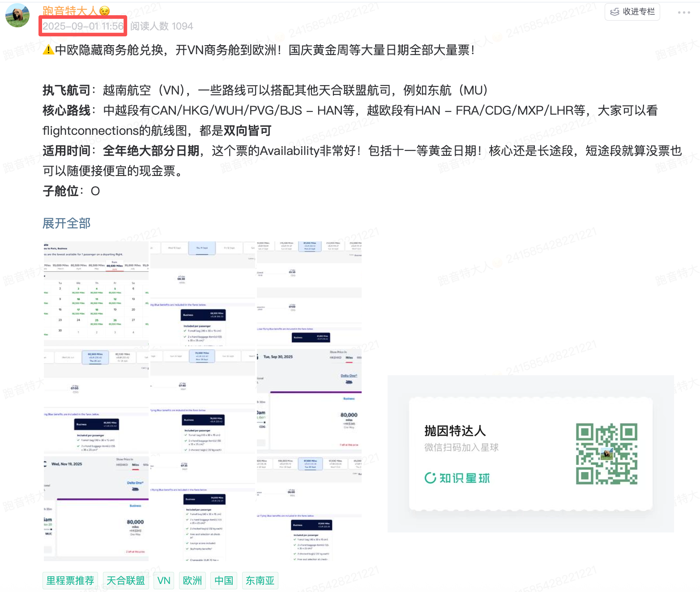Click the 知识星球 QR code
The width and height of the screenshot is (700, 592).
point(606,454)
